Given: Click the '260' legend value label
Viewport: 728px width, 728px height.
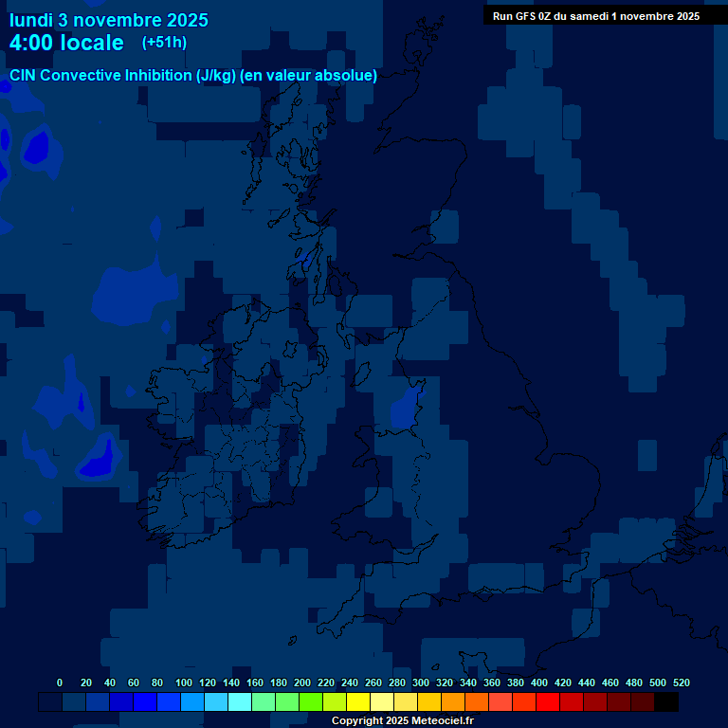Looking at the screenshot, I should pos(373,682).
